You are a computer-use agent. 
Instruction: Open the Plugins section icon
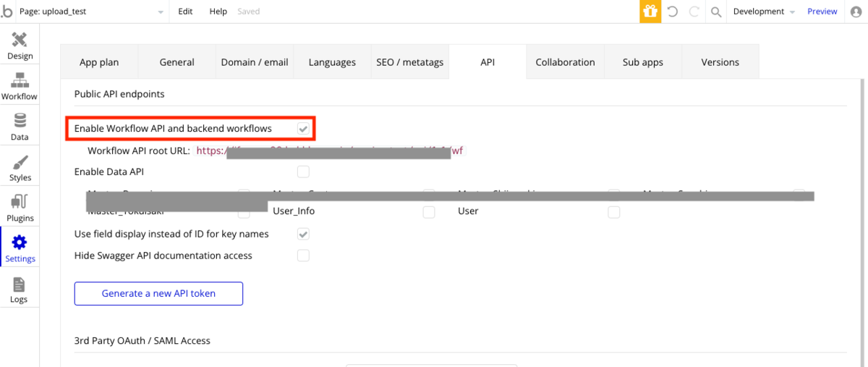(20, 207)
